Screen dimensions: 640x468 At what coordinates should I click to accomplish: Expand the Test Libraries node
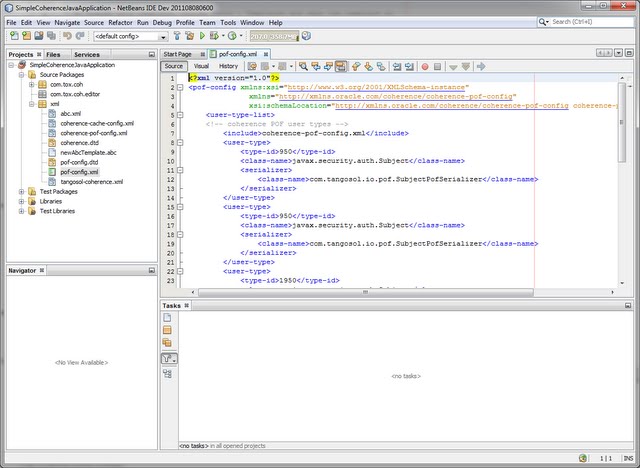pos(21,211)
